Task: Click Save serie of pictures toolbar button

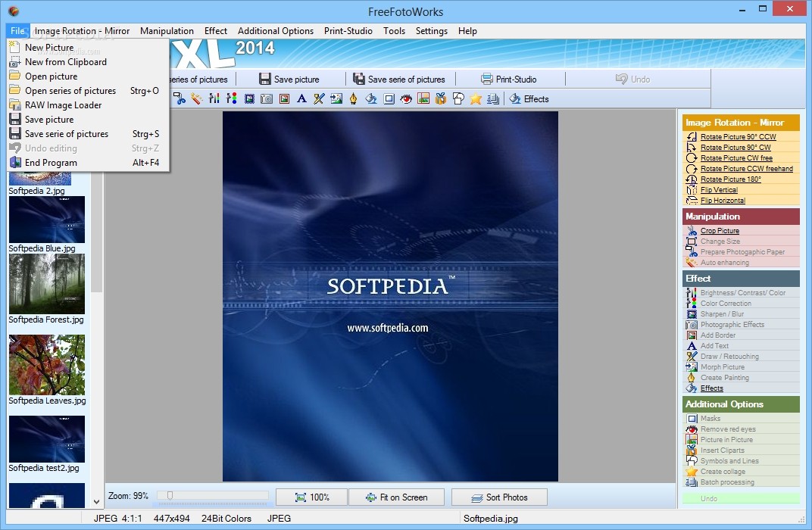Action: click(x=398, y=79)
